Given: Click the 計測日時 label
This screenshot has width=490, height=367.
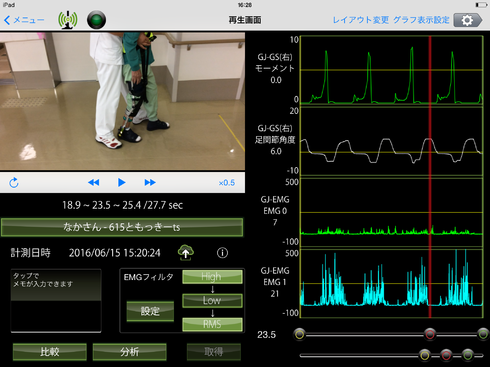Looking at the screenshot, I should [30, 253].
